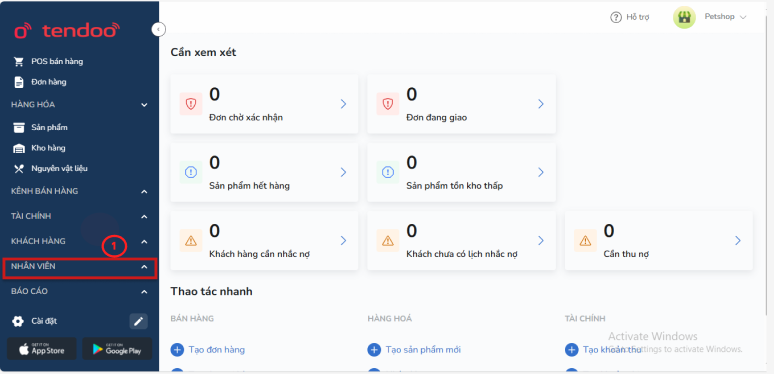Viewport: 774px width, 374px height.
Task: Expand TÀI CHÍNH menu section
Action: pos(144,216)
